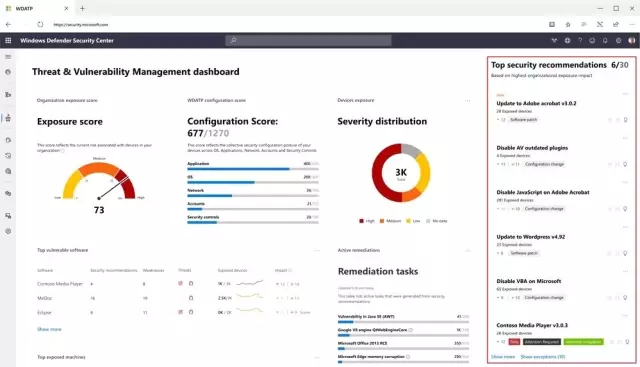Click the lightbulb icon for Update to Wordpress v4.92

coord(625,254)
